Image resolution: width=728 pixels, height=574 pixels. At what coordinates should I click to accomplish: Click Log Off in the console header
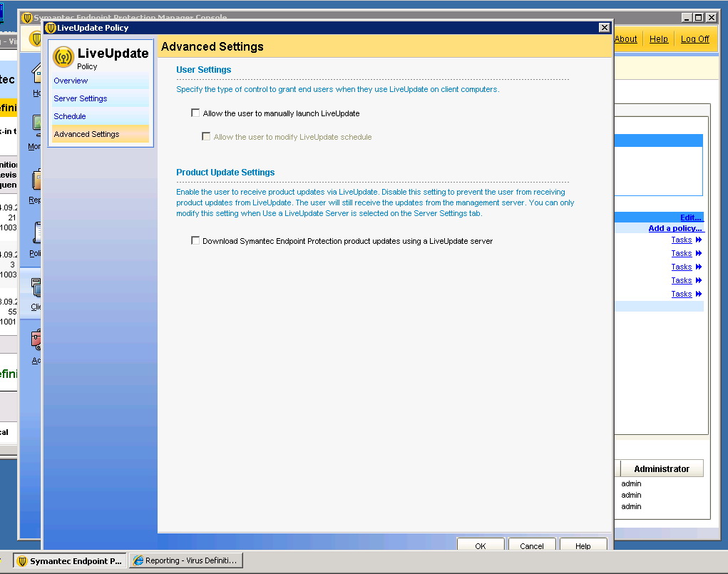(x=695, y=39)
